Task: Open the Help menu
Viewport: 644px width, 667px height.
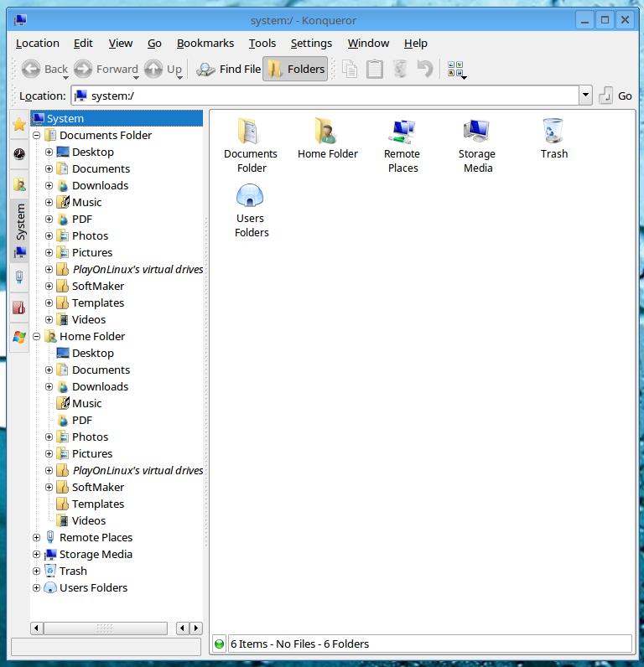Action: pos(415,43)
